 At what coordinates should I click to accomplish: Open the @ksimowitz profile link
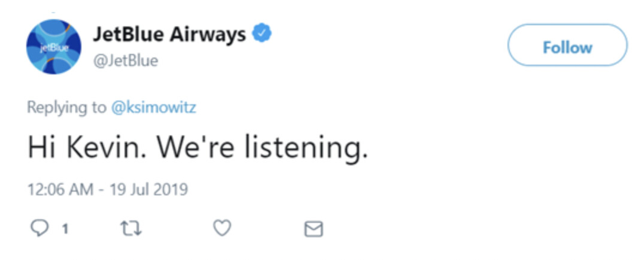[x=154, y=108]
